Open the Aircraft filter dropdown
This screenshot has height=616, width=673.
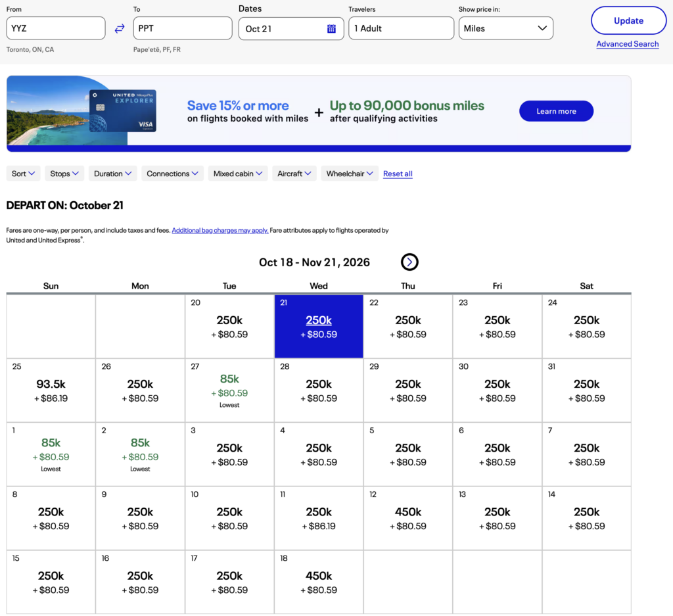(294, 174)
